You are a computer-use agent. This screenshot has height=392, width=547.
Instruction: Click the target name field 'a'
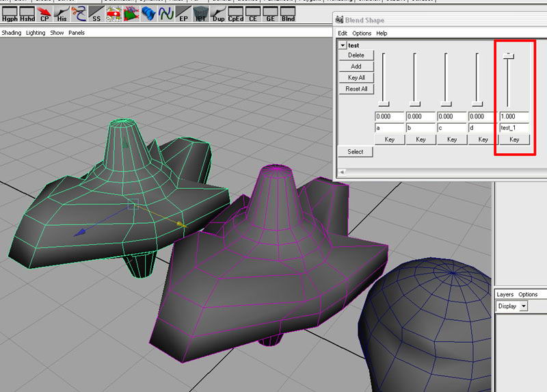pyautogui.click(x=389, y=128)
